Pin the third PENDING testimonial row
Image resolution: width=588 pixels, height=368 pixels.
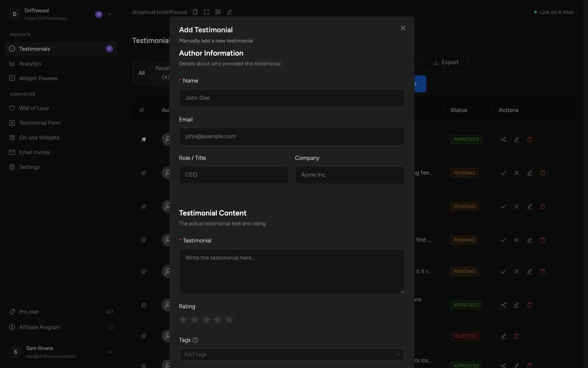pyautogui.click(x=143, y=240)
